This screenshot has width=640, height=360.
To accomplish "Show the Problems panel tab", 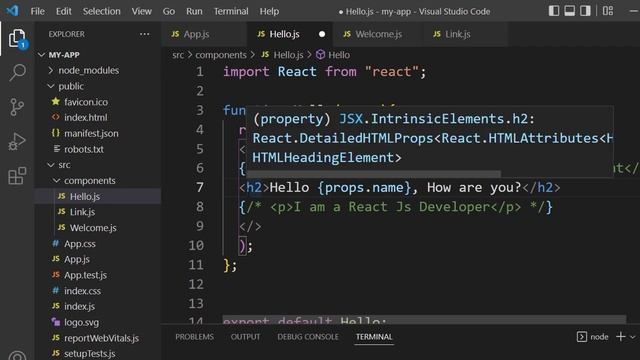I will 194,337.
